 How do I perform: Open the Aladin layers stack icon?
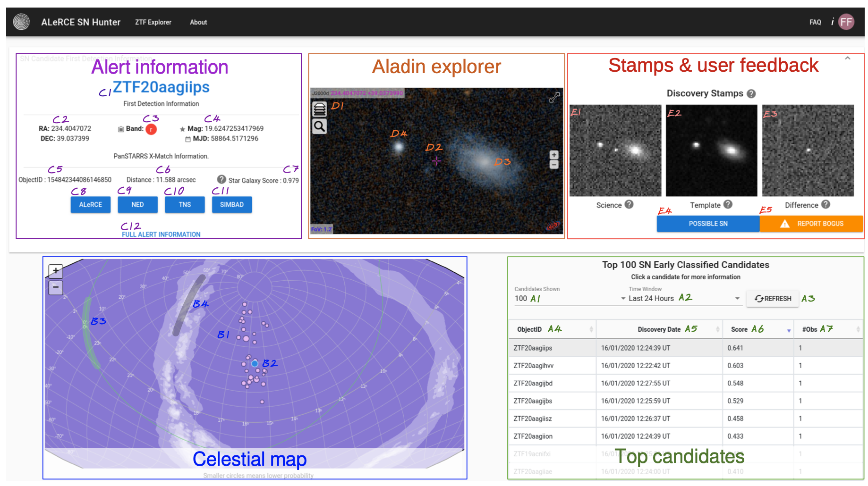pyautogui.click(x=320, y=109)
